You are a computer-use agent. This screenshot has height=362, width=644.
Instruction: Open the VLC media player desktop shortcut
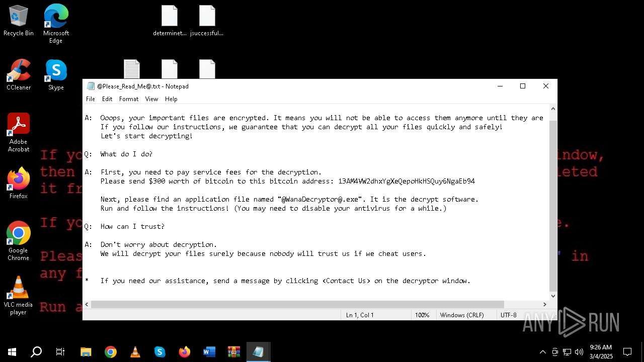point(19,295)
